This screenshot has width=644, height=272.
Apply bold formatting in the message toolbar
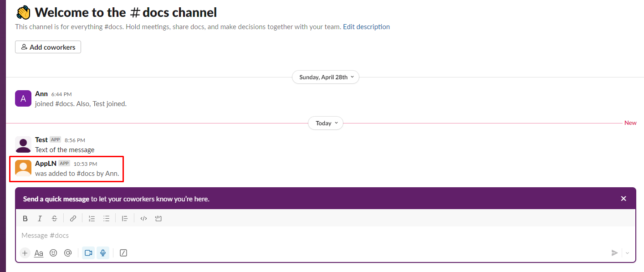click(25, 218)
